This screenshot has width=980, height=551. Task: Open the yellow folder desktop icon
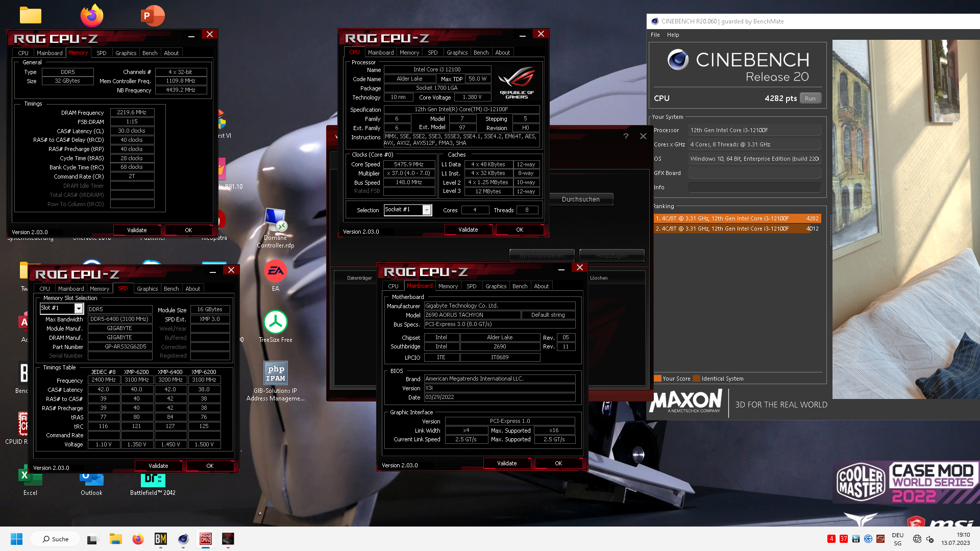coord(31,15)
